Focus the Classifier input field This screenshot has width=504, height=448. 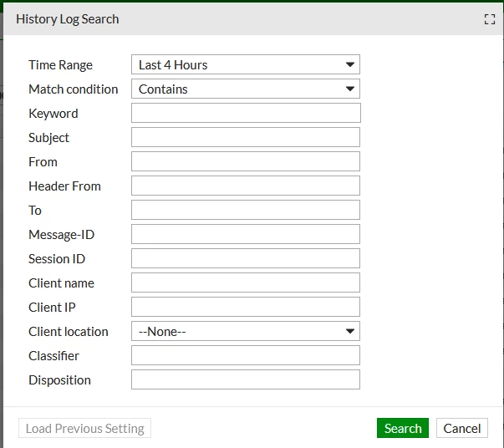click(x=246, y=355)
